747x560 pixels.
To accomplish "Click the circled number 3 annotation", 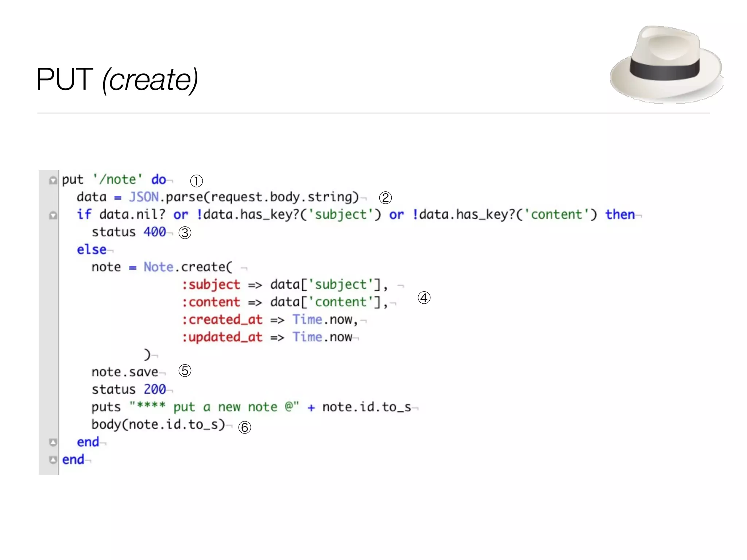I will click(185, 233).
